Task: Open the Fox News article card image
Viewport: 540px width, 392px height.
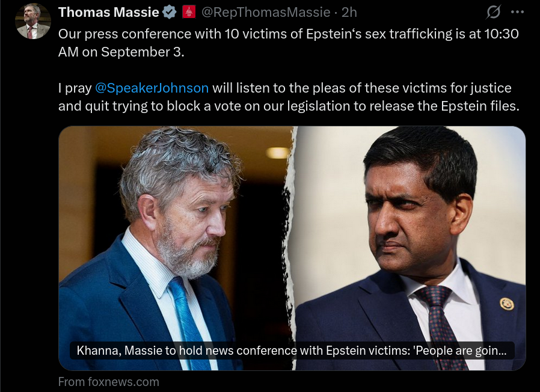Action: pyautogui.click(x=292, y=248)
